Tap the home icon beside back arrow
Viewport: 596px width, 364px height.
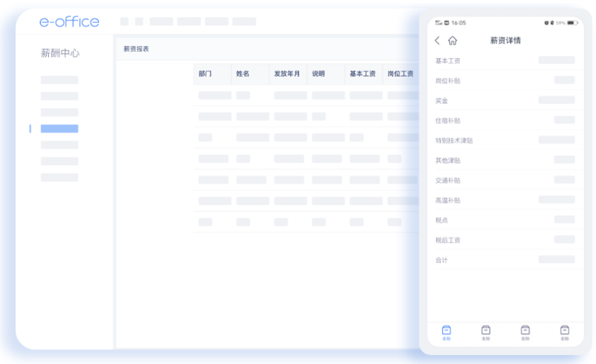pos(452,41)
